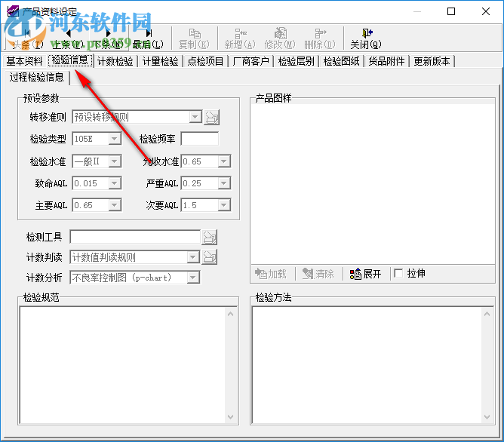Click the 删除(D) delete toolbar icon
The height and width of the screenshot is (442, 504).
tap(320, 38)
